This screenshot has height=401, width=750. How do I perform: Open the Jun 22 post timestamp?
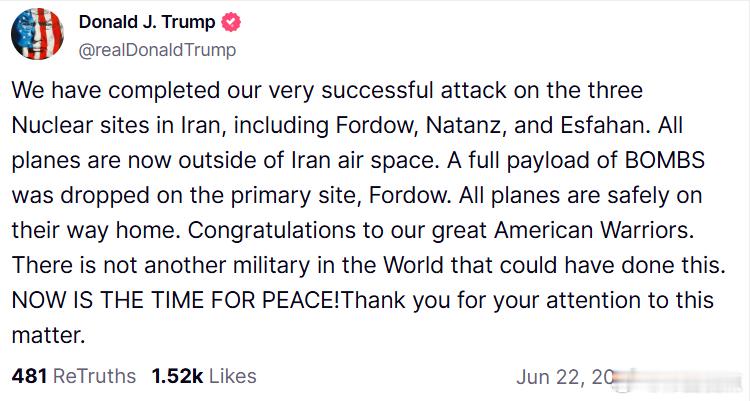coord(564,377)
